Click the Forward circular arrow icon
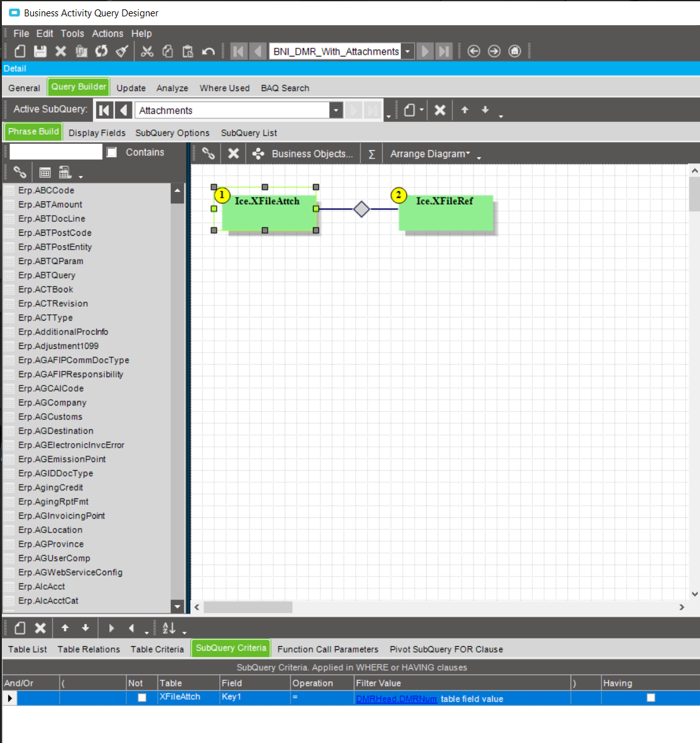Viewport: 700px width, 743px height. 494,51
